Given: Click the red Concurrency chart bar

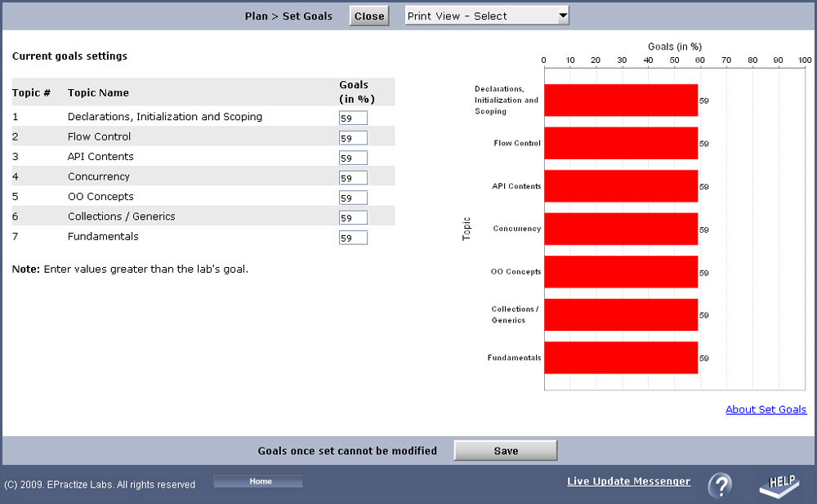Looking at the screenshot, I should tap(621, 229).
